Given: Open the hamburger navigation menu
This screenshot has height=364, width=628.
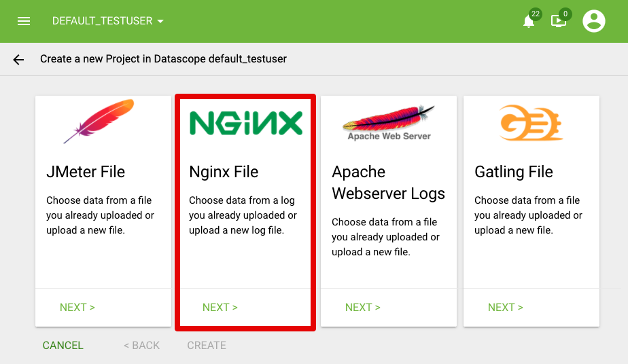Looking at the screenshot, I should click(x=24, y=21).
